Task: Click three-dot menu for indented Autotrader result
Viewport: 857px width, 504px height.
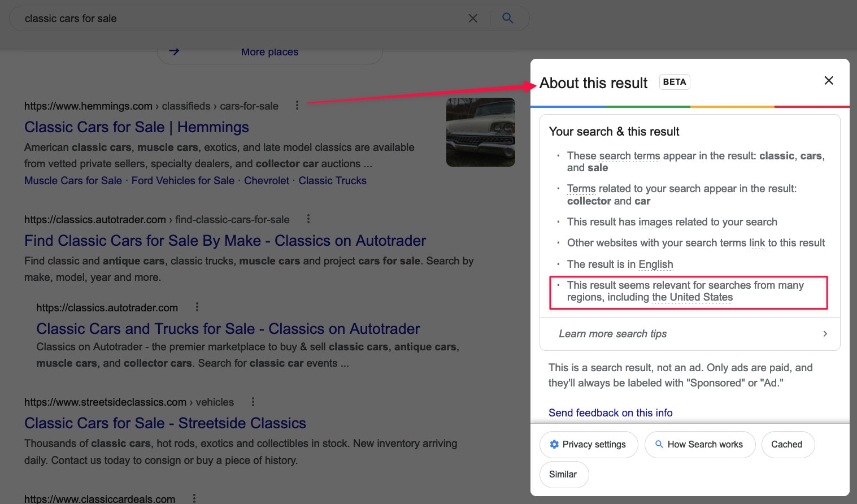Action: click(x=197, y=307)
